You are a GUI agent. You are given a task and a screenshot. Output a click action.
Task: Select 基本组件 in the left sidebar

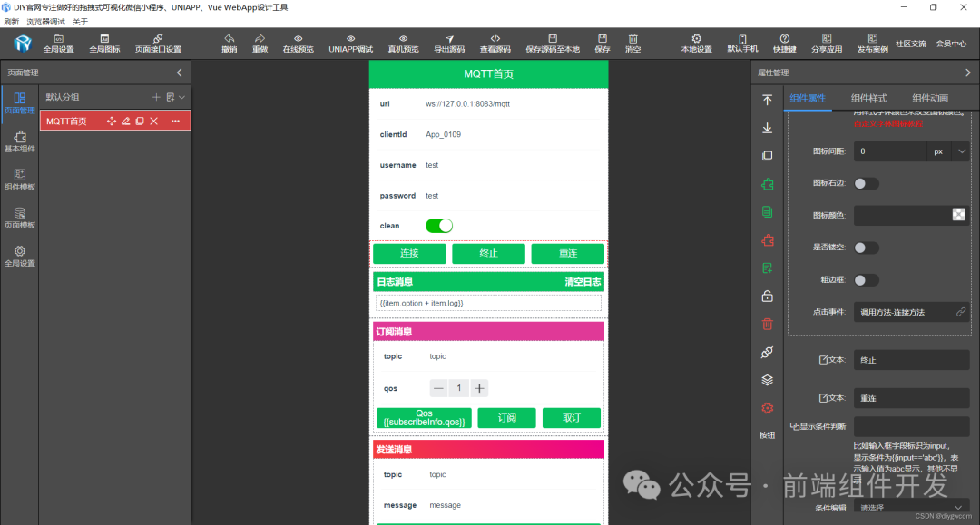pyautogui.click(x=20, y=141)
